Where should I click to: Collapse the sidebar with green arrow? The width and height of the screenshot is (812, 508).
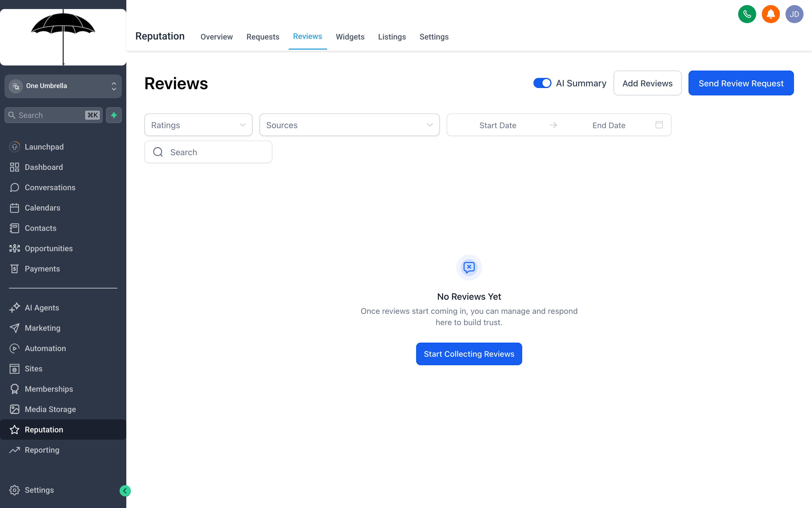click(x=125, y=491)
